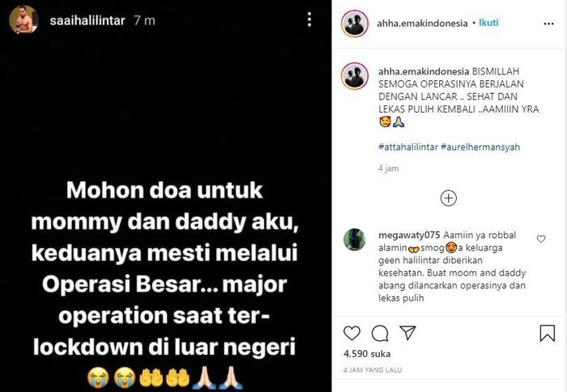Open ahha.emakindonesia username in header
Screen dimensions: 567x392
pos(422,23)
